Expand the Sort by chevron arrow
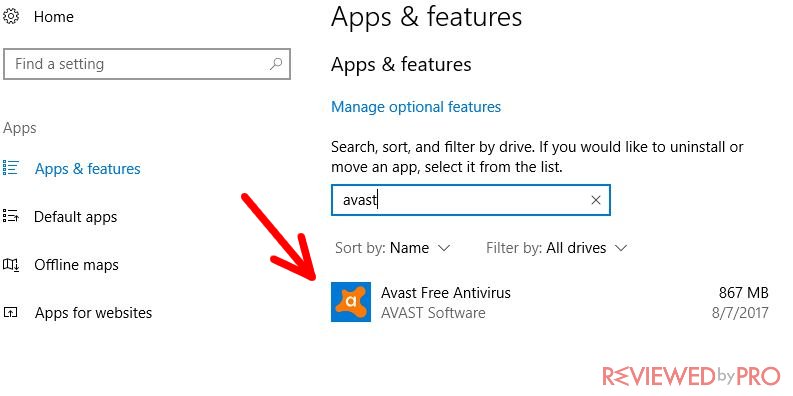Screen dimensions: 793x396 click(444, 248)
